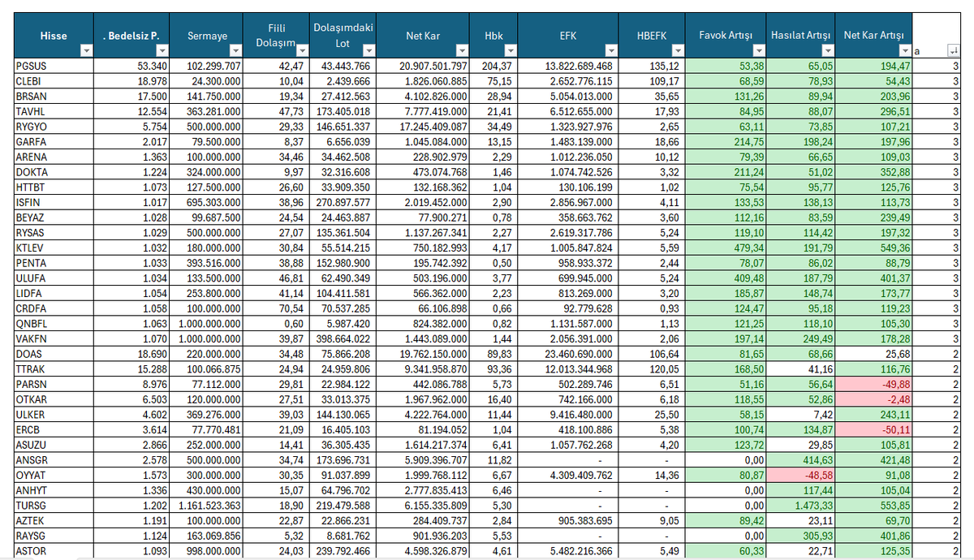Select the 479,34 Favok Artışı cell
Viewport: 974px width, 560px height.
click(727, 247)
